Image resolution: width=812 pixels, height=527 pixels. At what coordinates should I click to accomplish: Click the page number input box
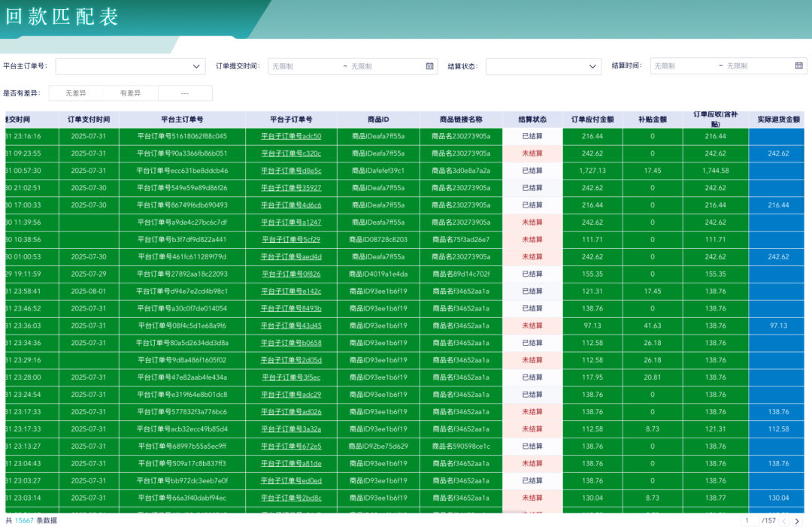tap(750, 521)
